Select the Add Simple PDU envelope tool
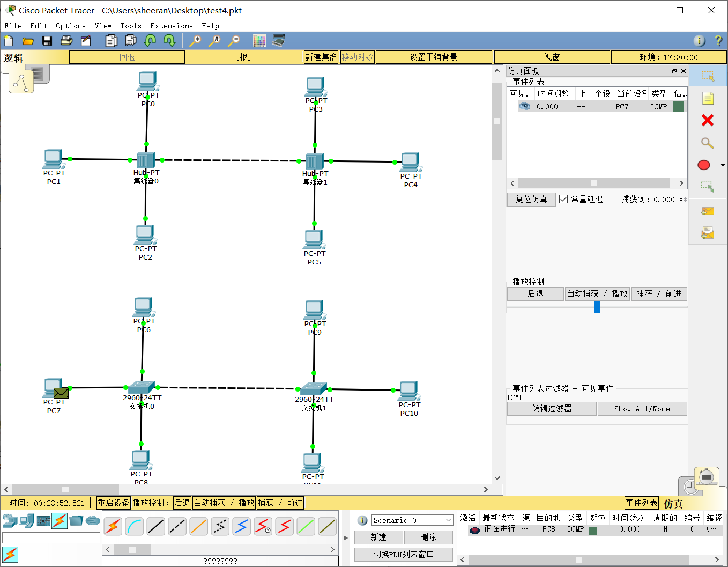Screen dimensions: 728x567 pos(708,211)
